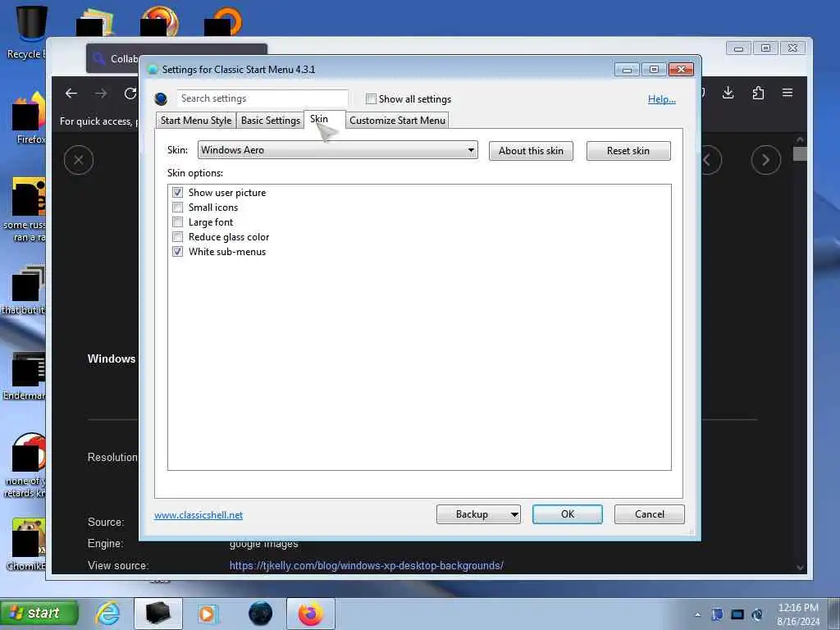Enable the Show all settings checkbox

(371, 99)
